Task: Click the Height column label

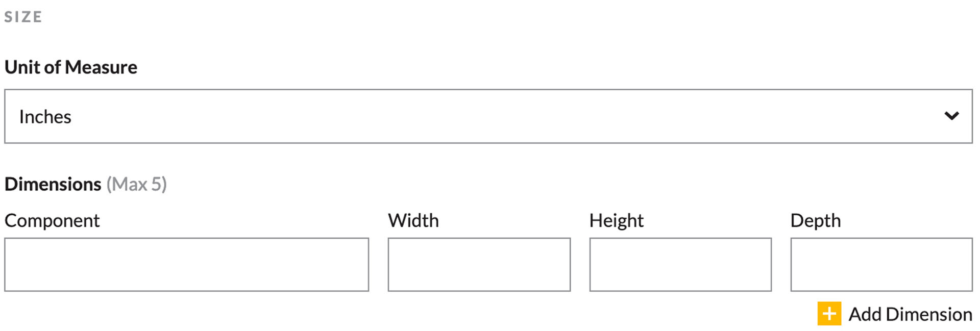Action: coord(616,221)
